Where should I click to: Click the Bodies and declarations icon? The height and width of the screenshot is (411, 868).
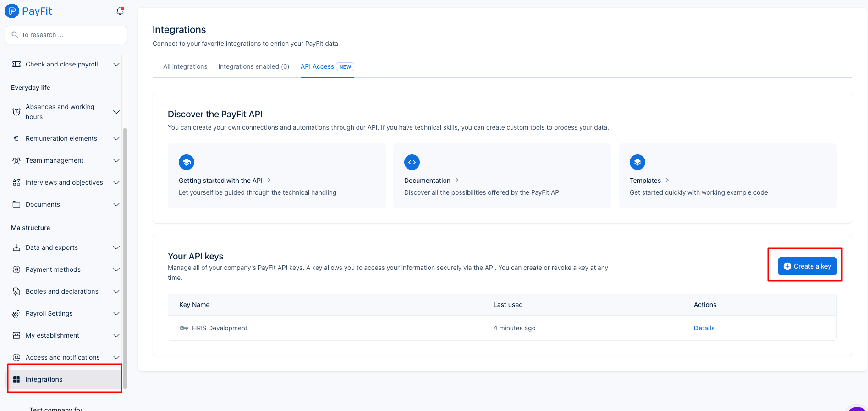[x=16, y=291]
